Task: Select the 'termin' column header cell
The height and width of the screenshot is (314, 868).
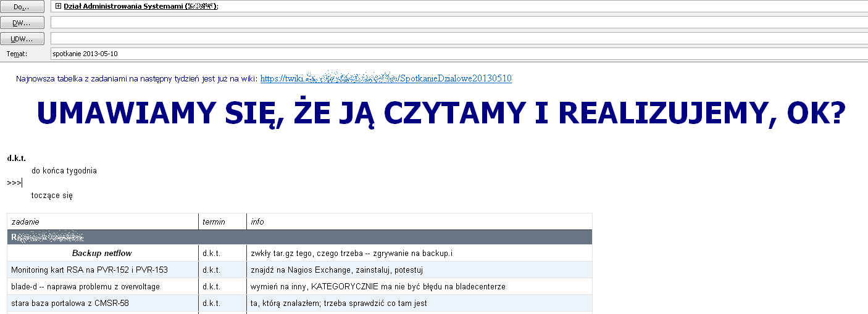Action: [x=222, y=221]
